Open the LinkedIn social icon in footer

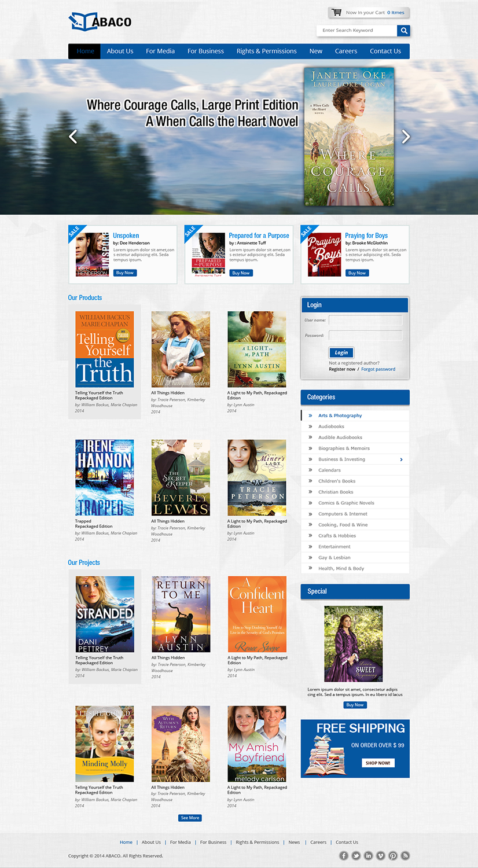click(368, 855)
